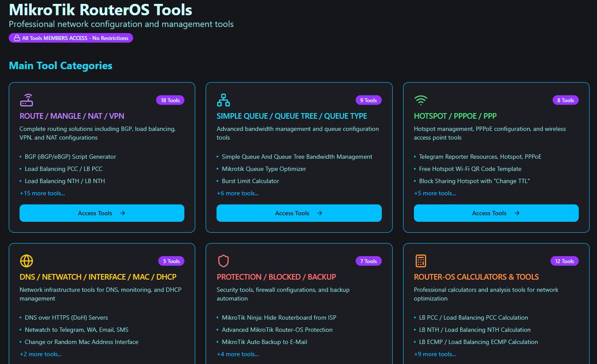This screenshot has height=364, width=597.
Task: Select Block Sharing Hotspot with "Change TTL"
Action: [474, 181]
